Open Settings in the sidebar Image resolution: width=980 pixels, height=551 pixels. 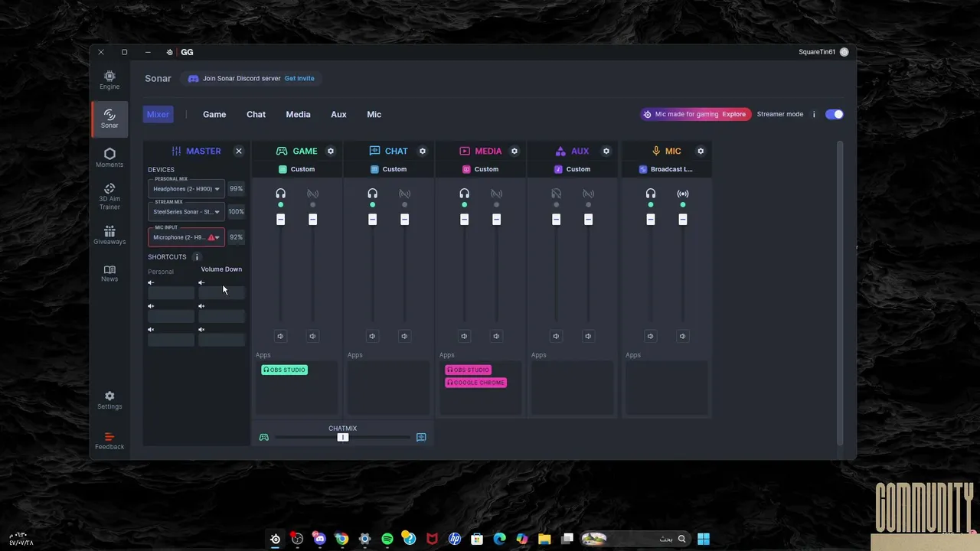tap(109, 400)
